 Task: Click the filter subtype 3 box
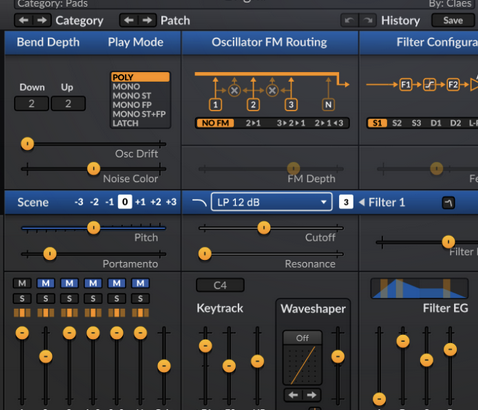(x=346, y=202)
